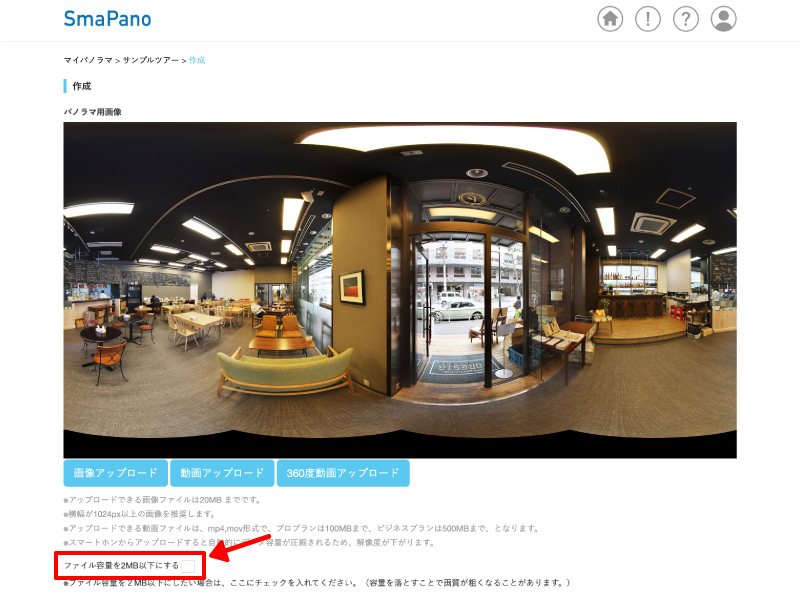Click the ファイル容量を2MB以下にする label text
Viewport: 800px width, 600px height.
click(121, 566)
